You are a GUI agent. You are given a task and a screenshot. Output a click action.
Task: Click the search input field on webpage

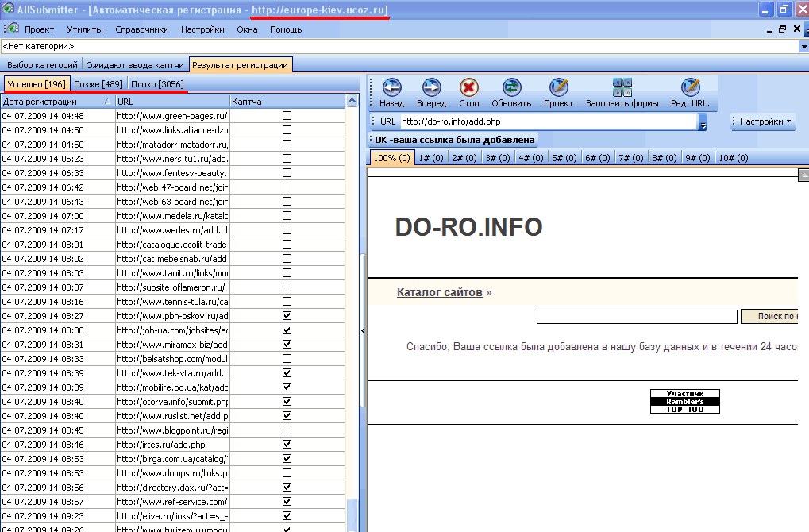click(x=637, y=317)
